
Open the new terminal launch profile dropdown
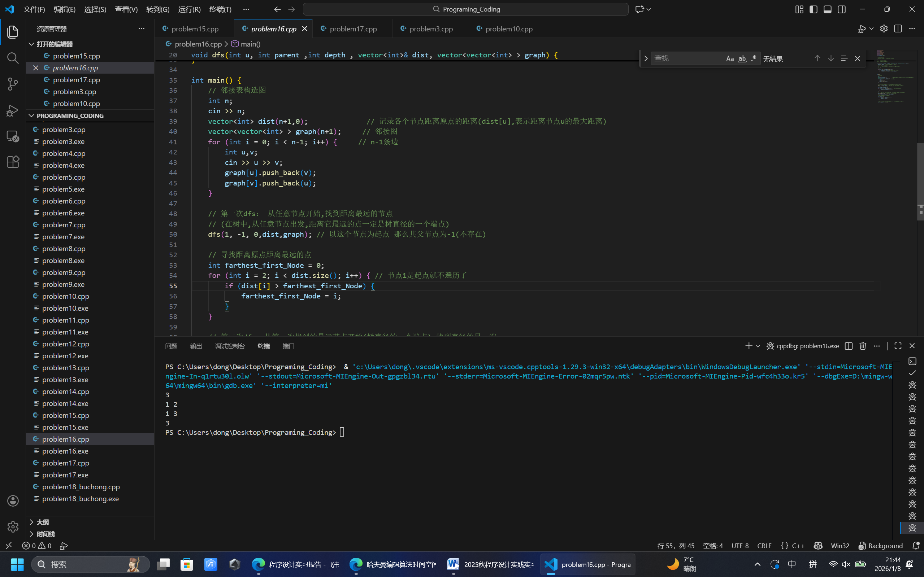click(758, 346)
